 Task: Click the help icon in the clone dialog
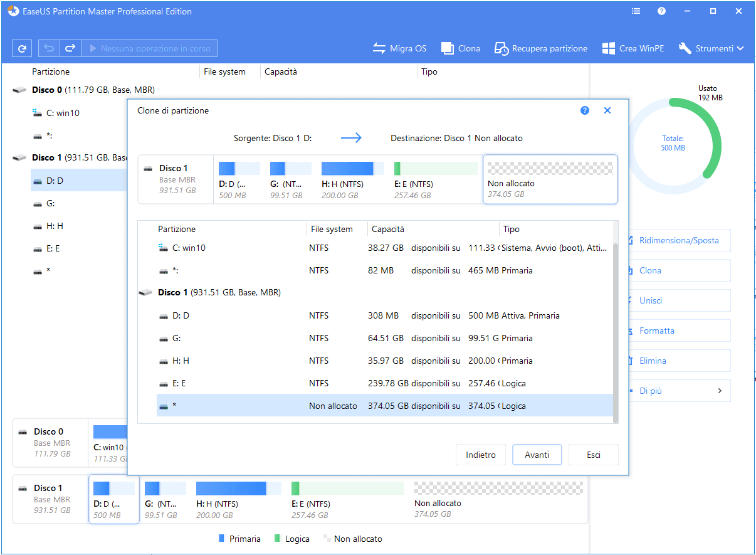585,110
